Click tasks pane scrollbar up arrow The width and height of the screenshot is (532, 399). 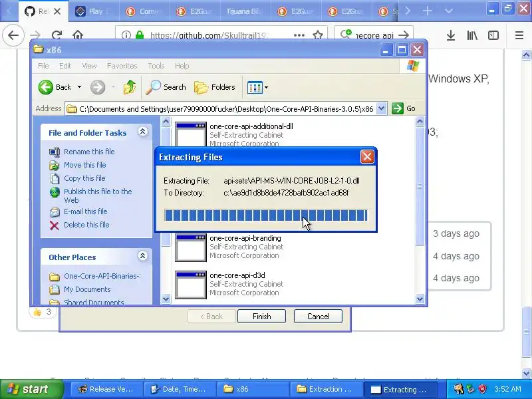[x=166, y=121]
